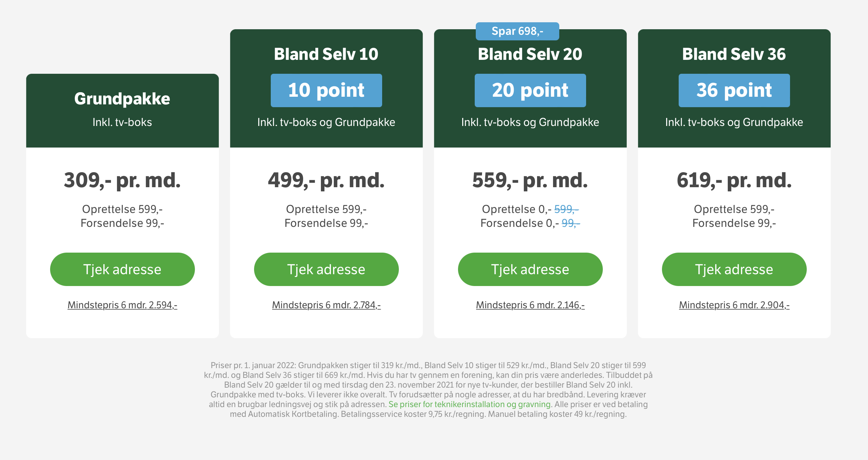Viewport: 868px width, 460px height.
Task: Check address for Bland Selv 20 package
Action: coord(530,269)
